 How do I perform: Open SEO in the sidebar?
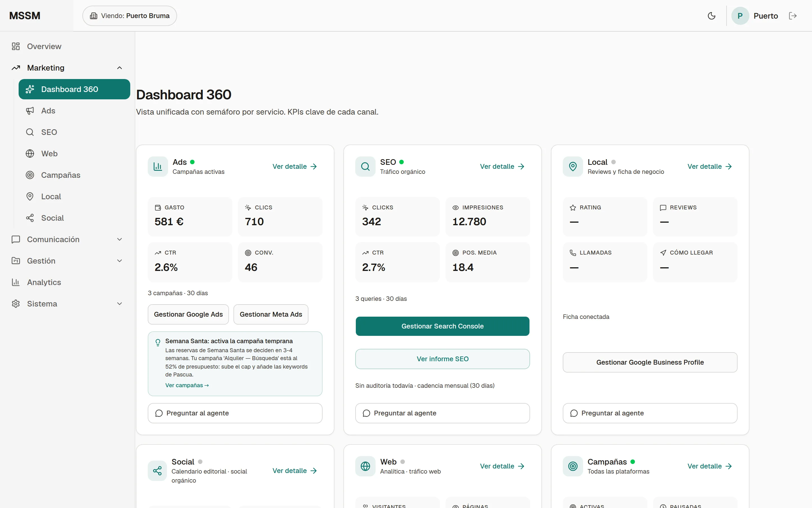[74, 132]
